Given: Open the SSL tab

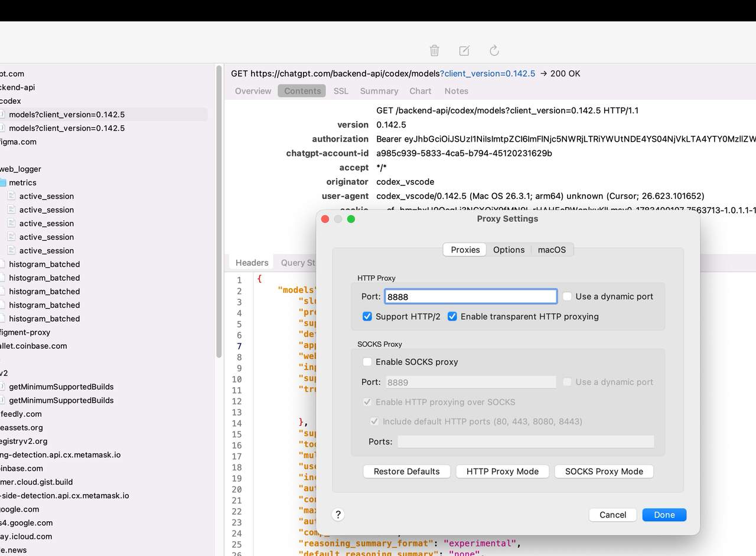Looking at the screenshot, I should [x=341, y=91].
